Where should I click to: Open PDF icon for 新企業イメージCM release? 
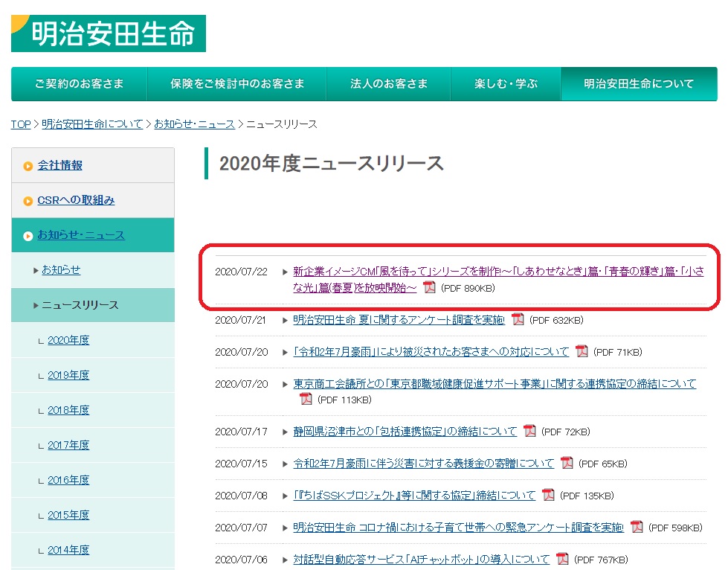tap(430, 287)
